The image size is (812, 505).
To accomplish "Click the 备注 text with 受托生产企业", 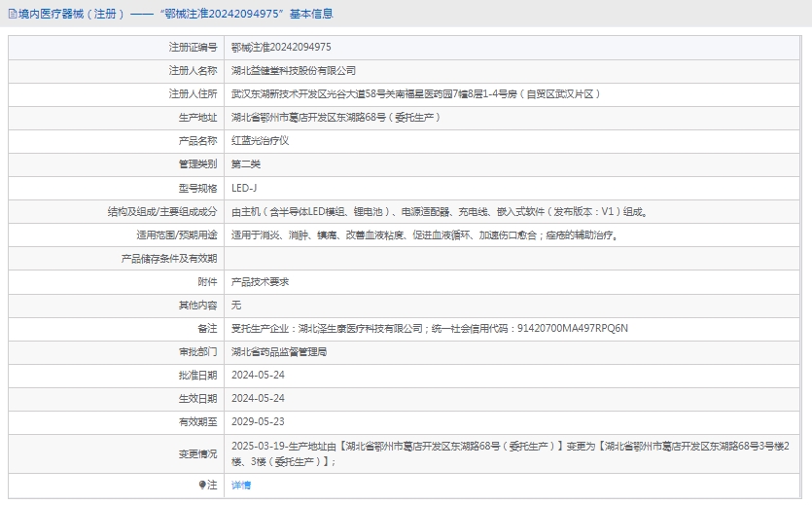I will click(x=429, y=328).
